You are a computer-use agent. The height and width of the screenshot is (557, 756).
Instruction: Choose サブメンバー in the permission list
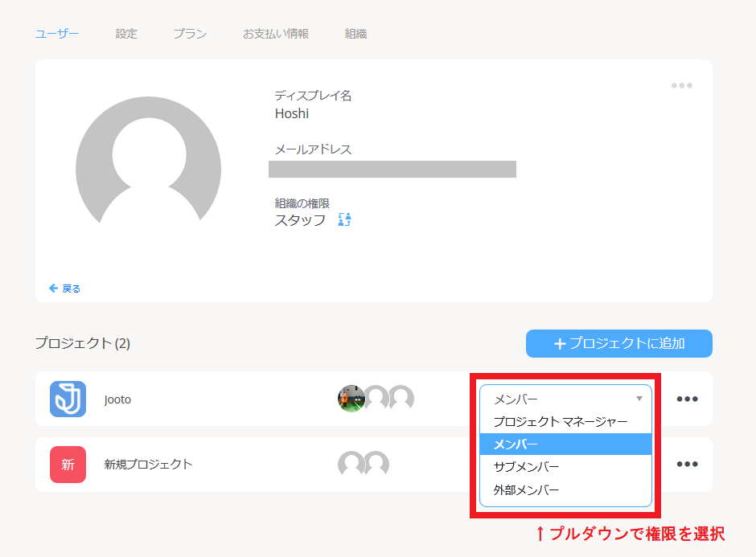point(526,467)
